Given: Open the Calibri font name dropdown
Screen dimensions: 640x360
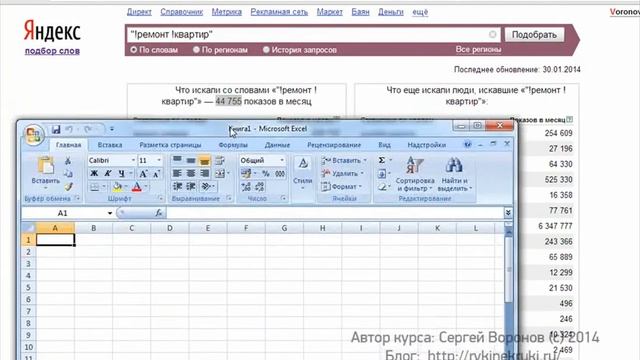Looking at the screenshot, I should [x=133, y=160].
